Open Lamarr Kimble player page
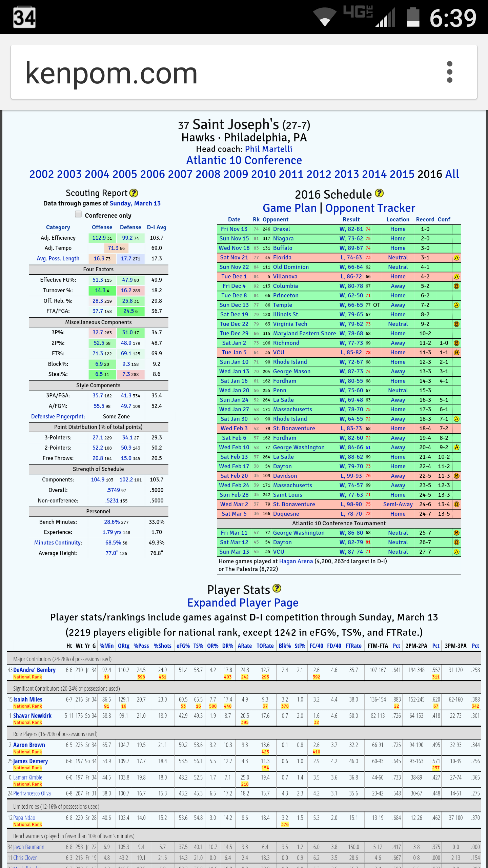Viewport: 488px width, 868px height. [x=28, y=777]
